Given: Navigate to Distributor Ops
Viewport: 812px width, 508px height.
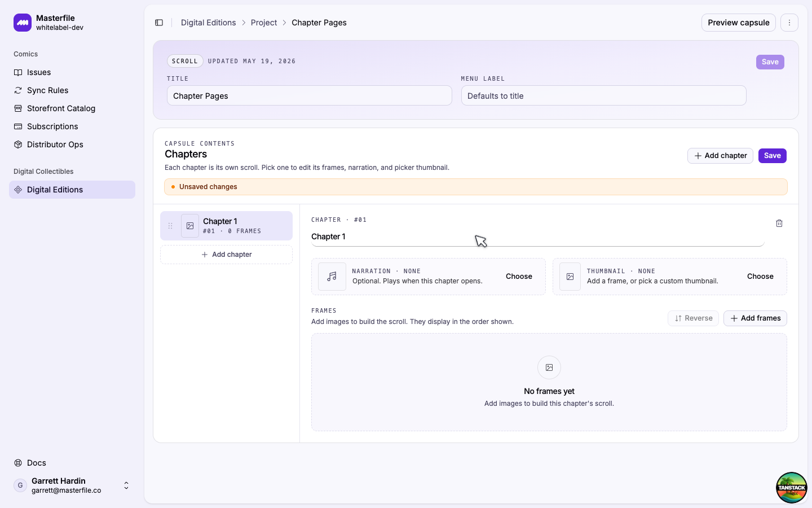Looking at the screenshot, I should 72,144.
